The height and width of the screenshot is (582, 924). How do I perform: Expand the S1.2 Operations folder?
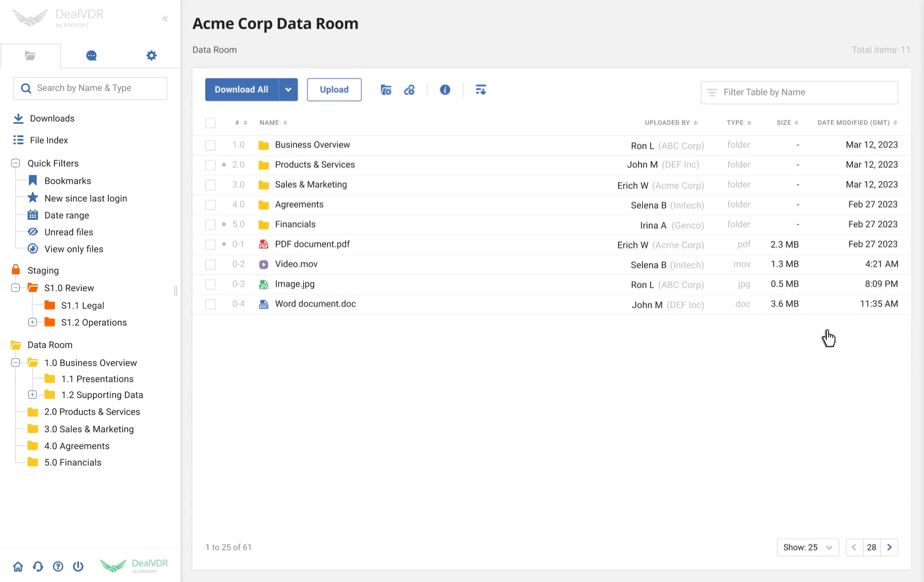32,322
